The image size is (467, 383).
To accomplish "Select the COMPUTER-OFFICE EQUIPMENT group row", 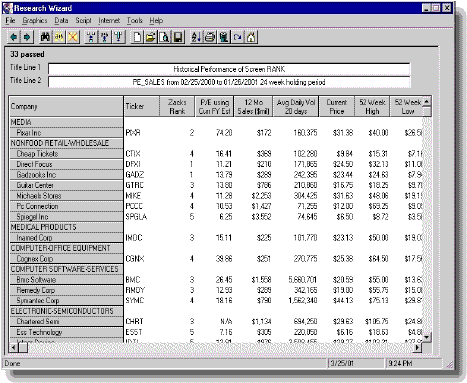I will [x=66, y=248].
